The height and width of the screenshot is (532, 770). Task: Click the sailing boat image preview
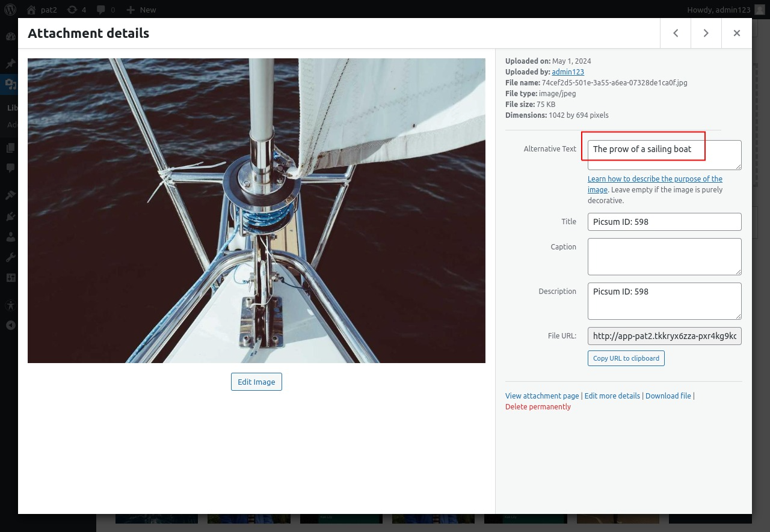[x=256, y=210]
